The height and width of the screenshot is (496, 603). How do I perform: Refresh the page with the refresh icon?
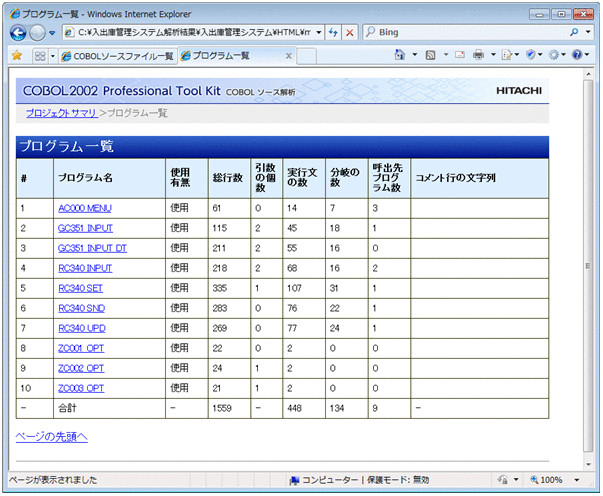click(x=333, y=33)
